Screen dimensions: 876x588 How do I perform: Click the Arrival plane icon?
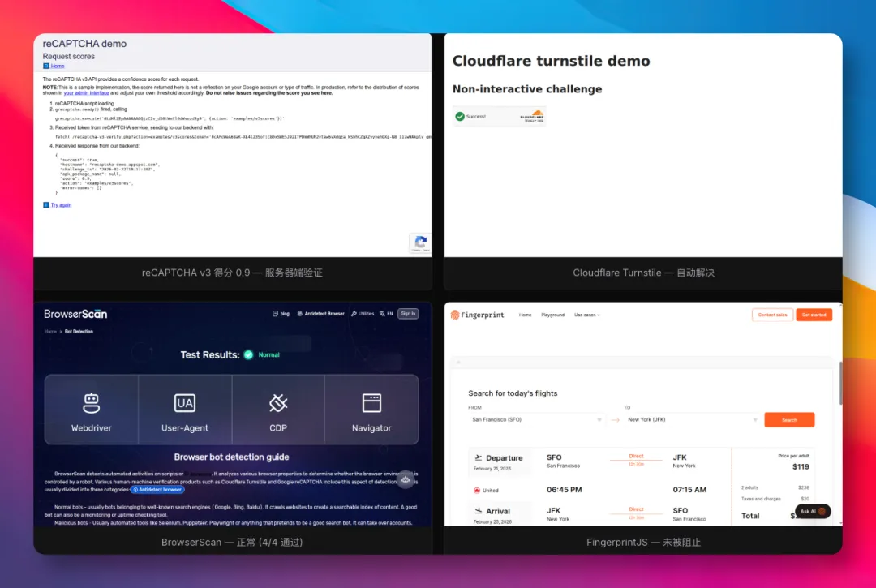pyautogui.click(x=479, y=510)
